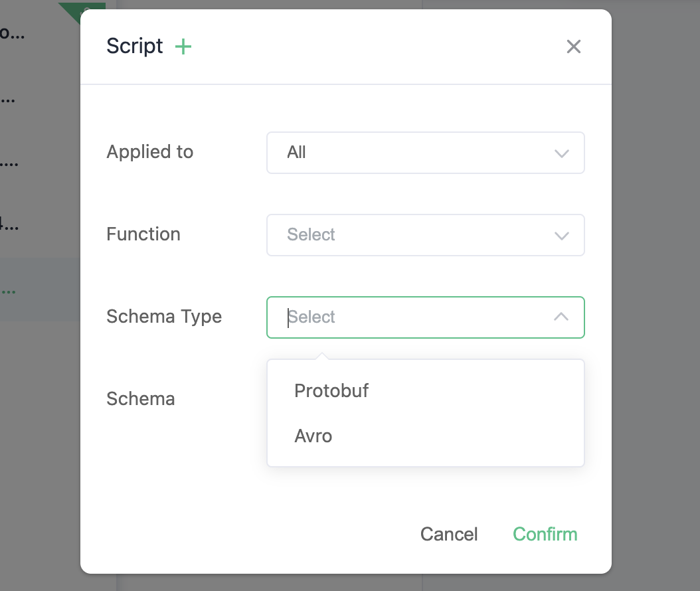The image size is (700, 591).
Task: Click the green plus icon beside Script
Action: [x=183, y=46]
